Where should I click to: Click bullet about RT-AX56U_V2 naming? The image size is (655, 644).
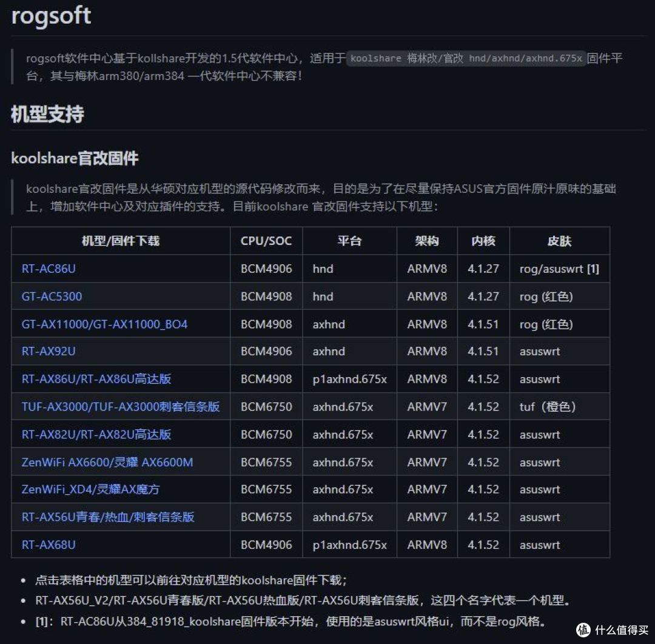(x=303, y=600)
